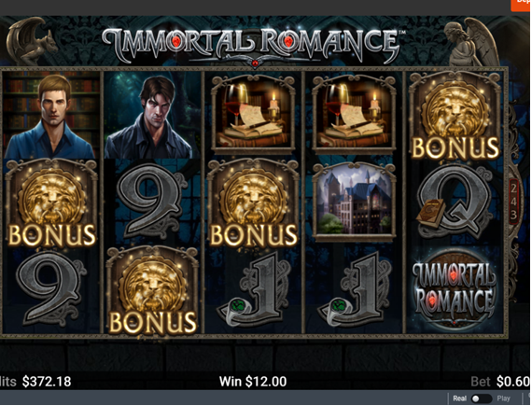Click the Q with book symbol
This screenshot has height=406, width=532.
tap(455, 202)
